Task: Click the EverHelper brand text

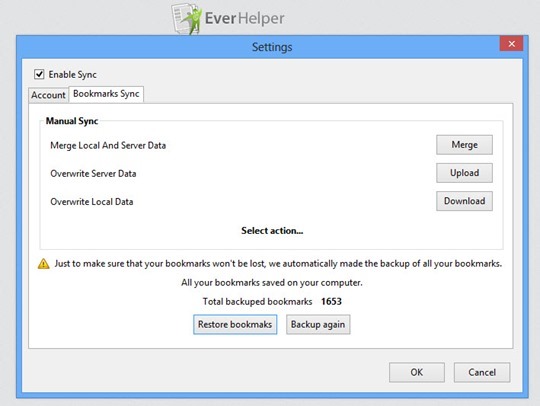Action: pos(245,18)
